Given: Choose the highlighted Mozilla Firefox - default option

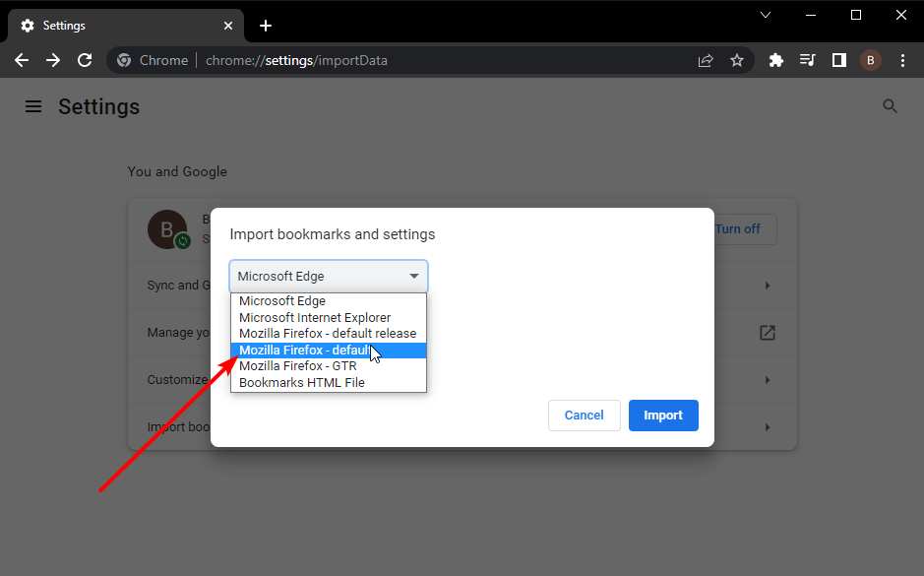Looking at the screenshot, I should point(329,351).
